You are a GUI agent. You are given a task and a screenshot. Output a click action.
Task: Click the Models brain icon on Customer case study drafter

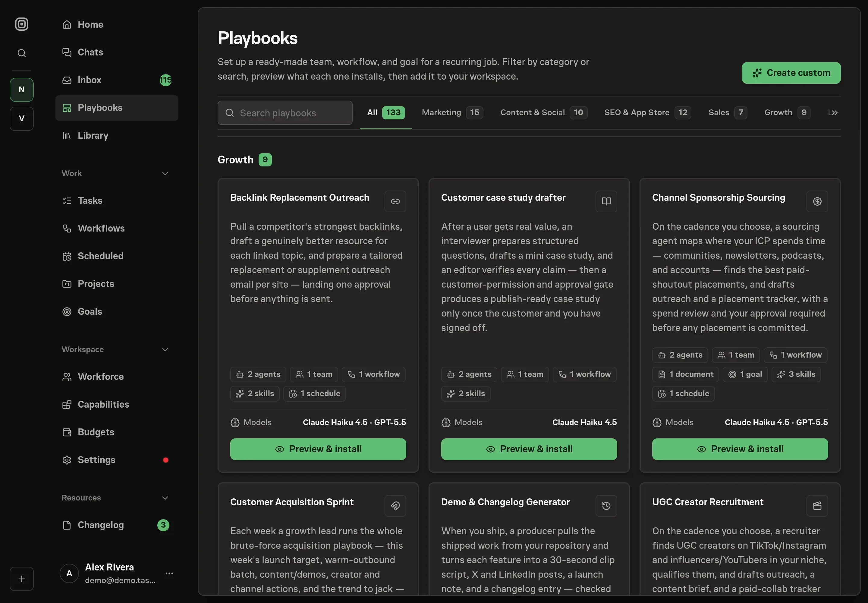pos(446,423)
